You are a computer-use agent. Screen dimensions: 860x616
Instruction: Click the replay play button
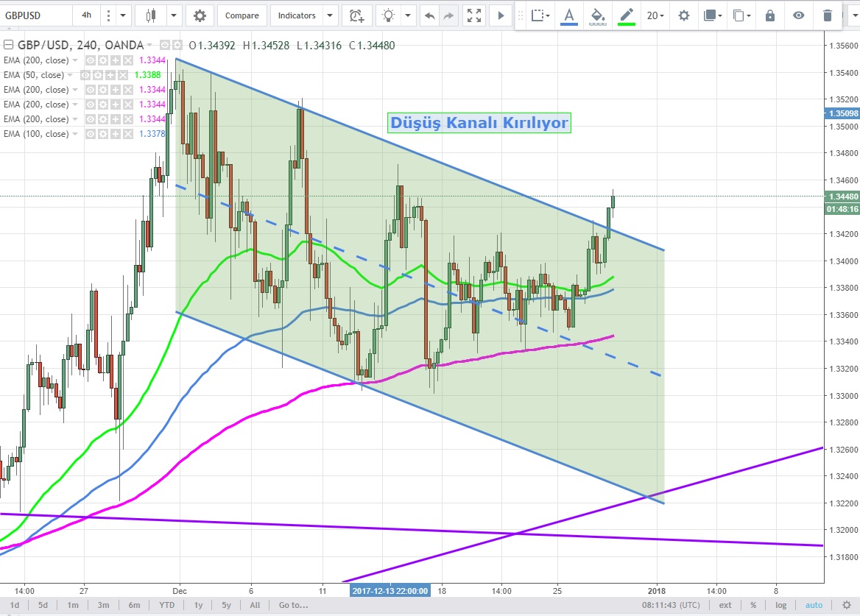tap(501, 15)
